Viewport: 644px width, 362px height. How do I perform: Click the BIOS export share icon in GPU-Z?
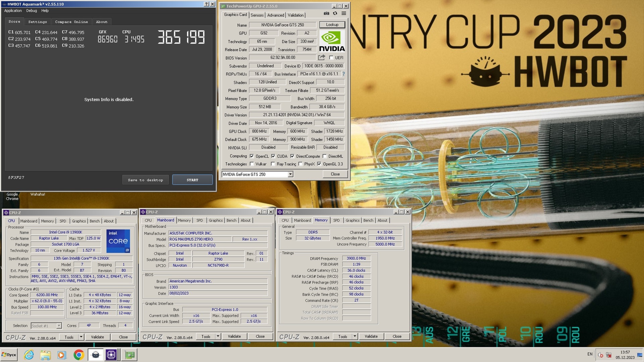pyautogui.click(x=322, y=58)
